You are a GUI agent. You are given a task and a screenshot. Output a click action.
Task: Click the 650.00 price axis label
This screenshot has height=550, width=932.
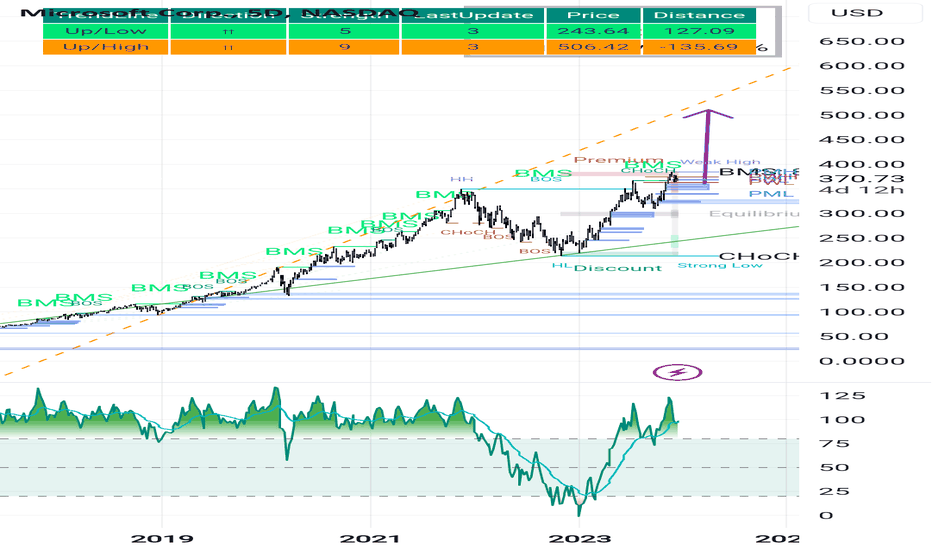point(862,42)
